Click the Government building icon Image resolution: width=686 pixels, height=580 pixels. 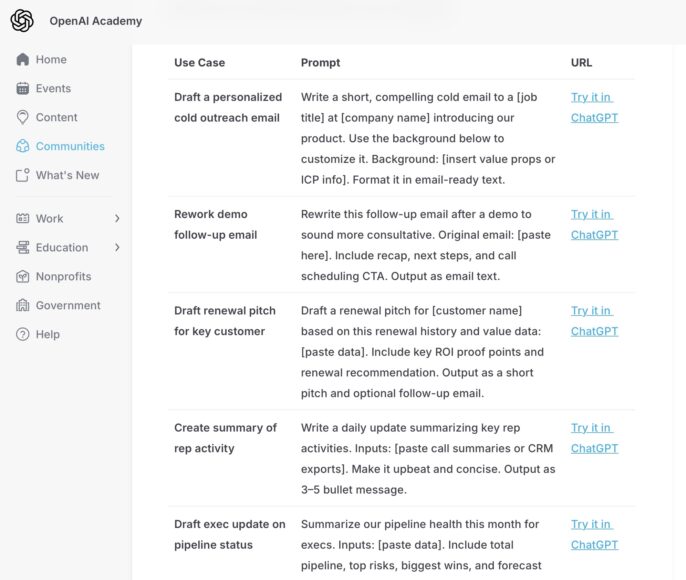click(23, 306)
